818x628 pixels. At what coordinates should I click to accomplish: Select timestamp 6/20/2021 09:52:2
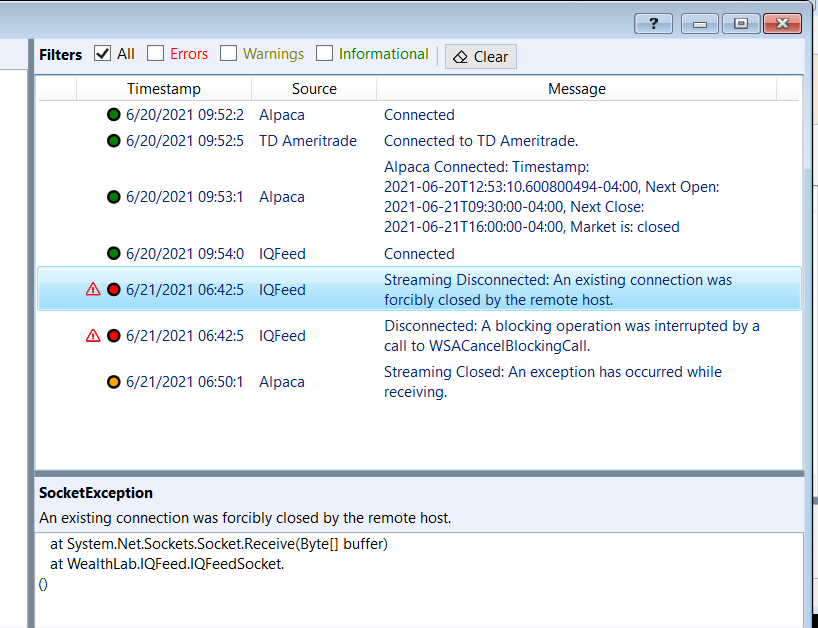coord(185,115)
